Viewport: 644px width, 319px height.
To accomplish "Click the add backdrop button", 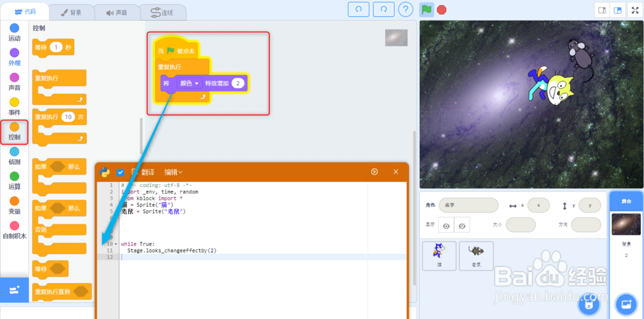I will [626, 305].
